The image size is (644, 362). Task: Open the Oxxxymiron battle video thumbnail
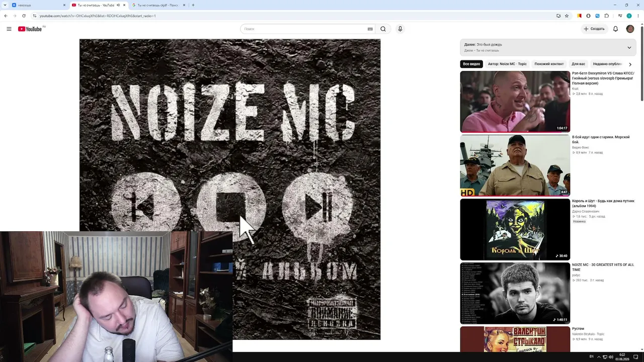point(515,102)
